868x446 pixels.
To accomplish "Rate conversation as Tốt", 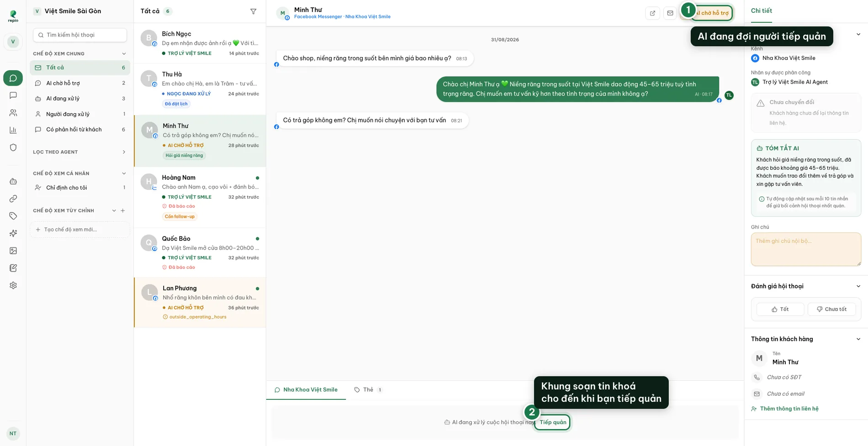I will (780, 309).
